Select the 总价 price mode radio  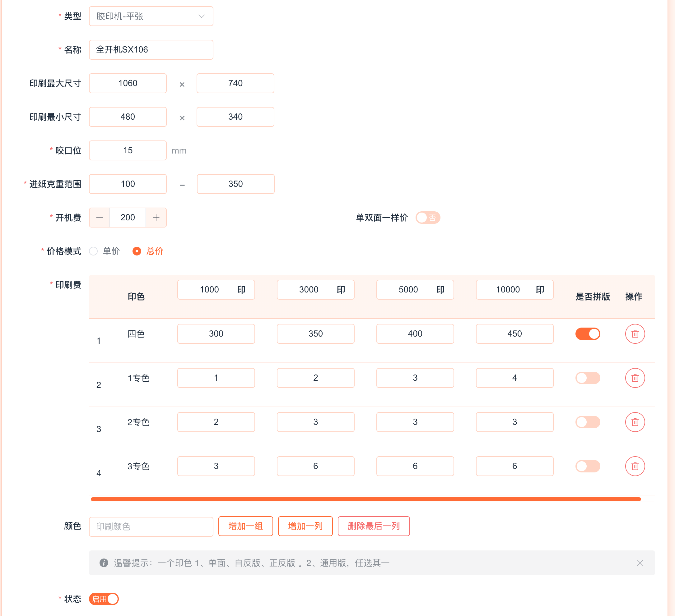point(137,251)
